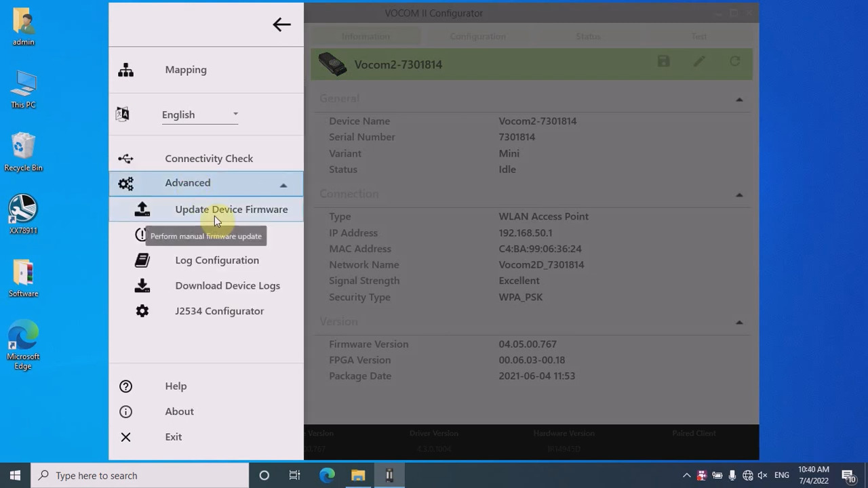Viewport: 868px width, 488px height.
Task: Click the language translation icon
Action: pos(122,114)
